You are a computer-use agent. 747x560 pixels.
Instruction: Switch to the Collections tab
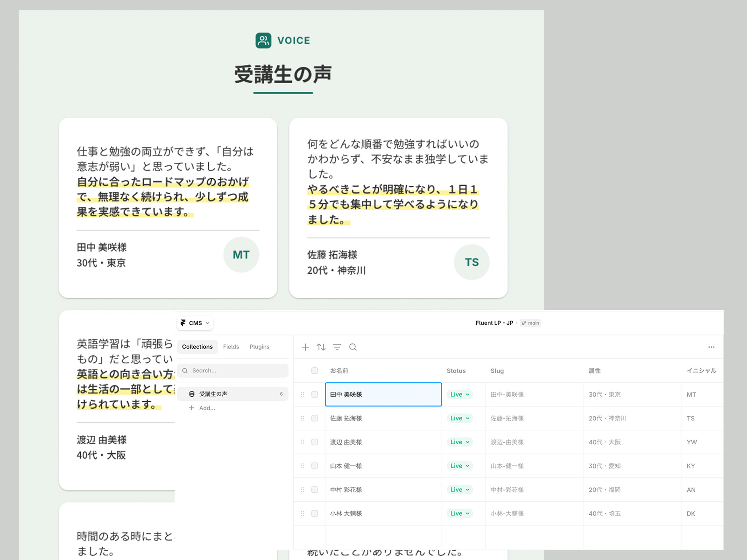coord(197,347)
